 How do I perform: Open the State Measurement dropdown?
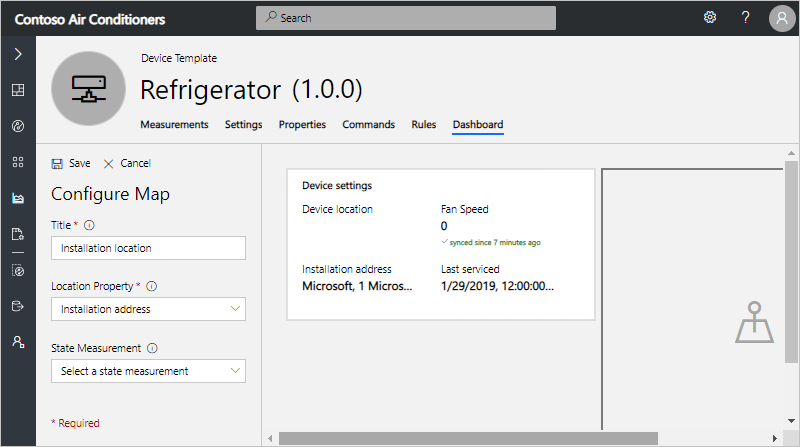pyautogui.click(x=148, y=371)
